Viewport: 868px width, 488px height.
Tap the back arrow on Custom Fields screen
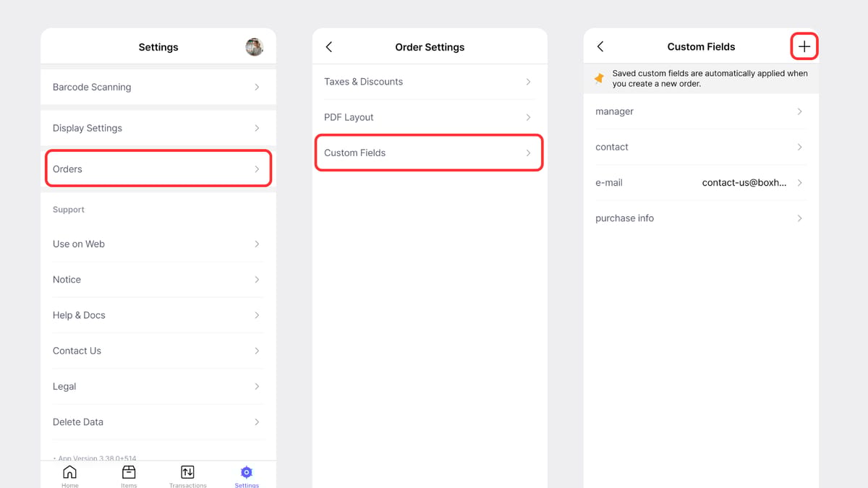coord(600,46)
